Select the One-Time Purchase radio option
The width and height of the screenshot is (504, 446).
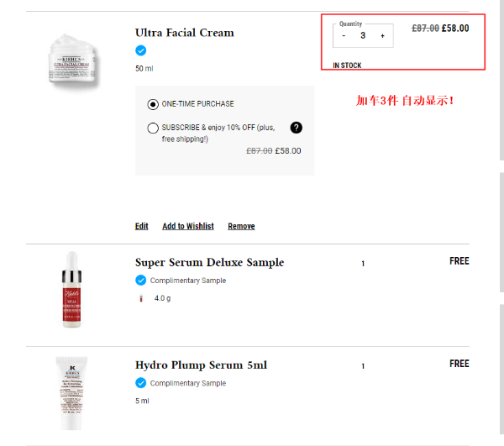[x=153, y=104]
